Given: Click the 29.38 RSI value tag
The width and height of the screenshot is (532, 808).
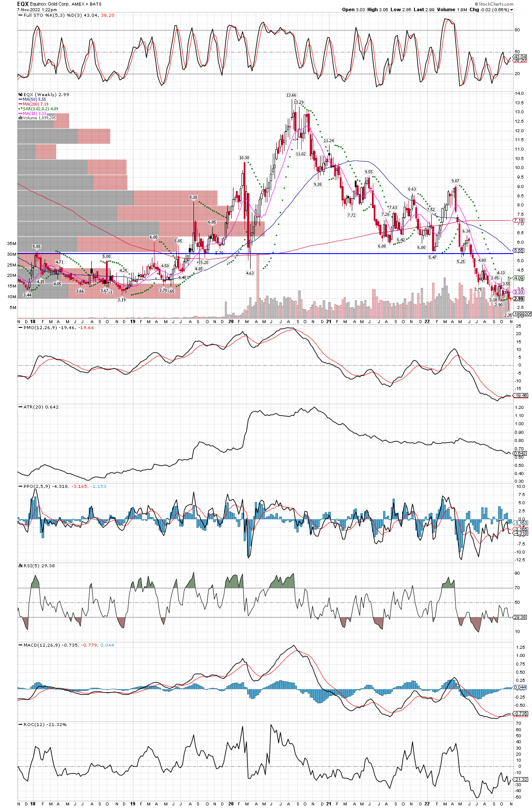Looking at the screenshot, I should (520, 617).
